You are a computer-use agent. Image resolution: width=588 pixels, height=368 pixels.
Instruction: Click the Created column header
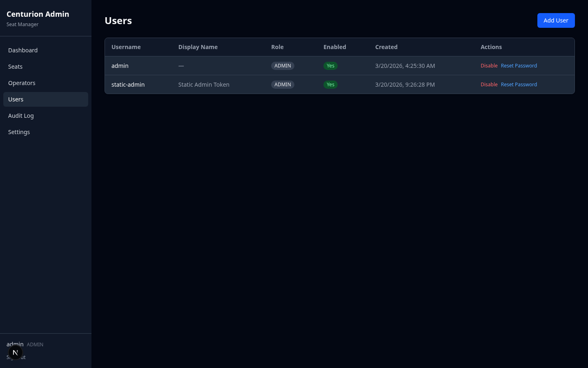point(386,47)
